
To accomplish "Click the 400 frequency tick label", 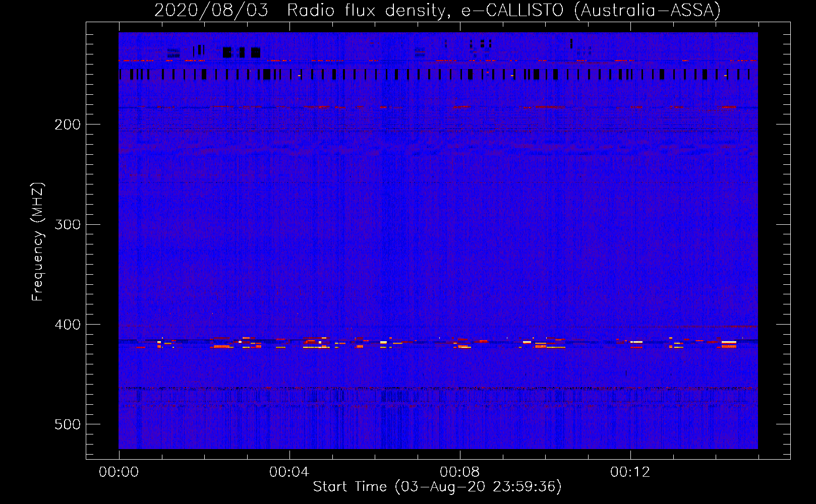I will tap(68, 325).
